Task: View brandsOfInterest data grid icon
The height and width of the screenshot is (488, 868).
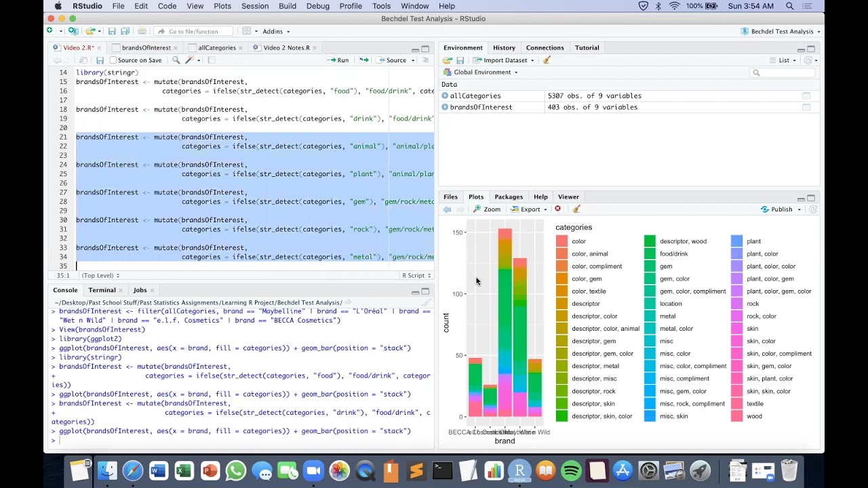Action: point(806,107)
